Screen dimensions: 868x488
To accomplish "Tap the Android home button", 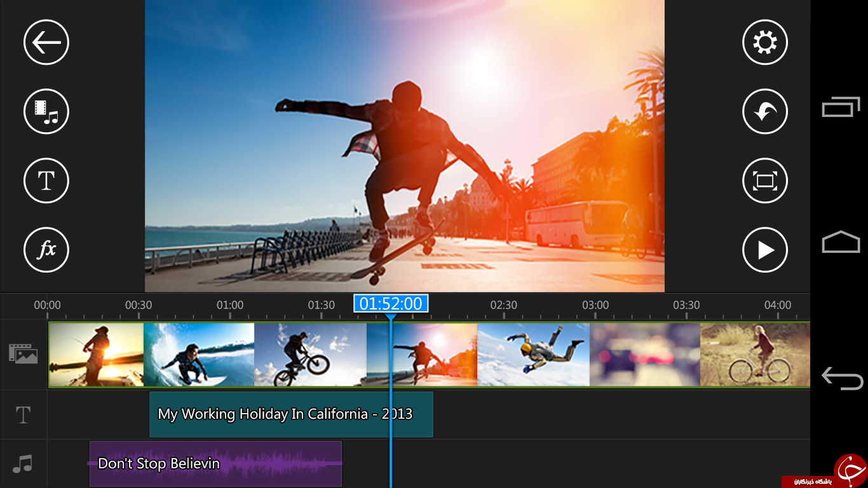I will click(x=841, y=241).
